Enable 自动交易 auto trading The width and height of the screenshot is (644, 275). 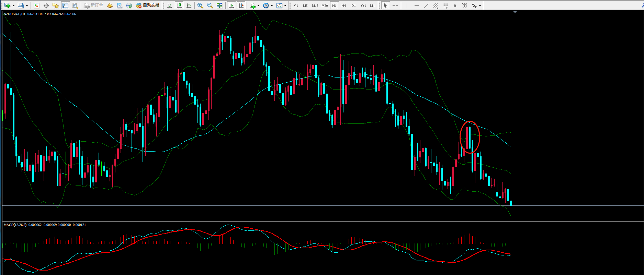point(148,5)
